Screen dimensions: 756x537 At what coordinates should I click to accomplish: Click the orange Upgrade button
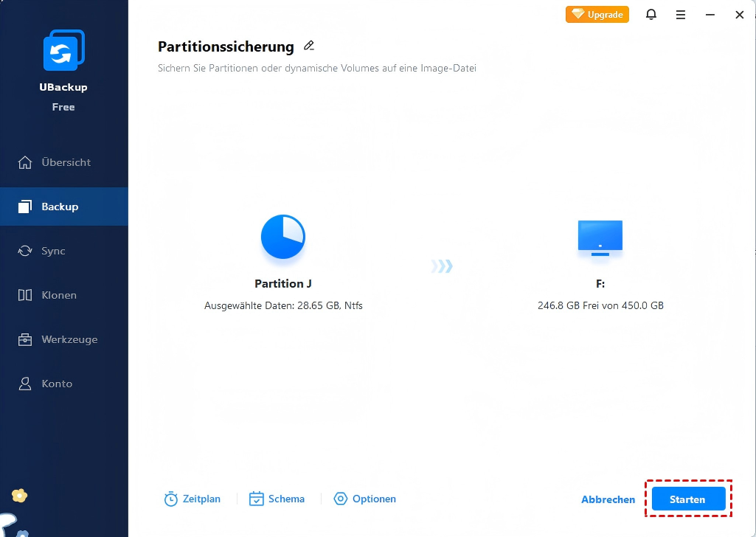pyautogui.click(x=597, y=15)
